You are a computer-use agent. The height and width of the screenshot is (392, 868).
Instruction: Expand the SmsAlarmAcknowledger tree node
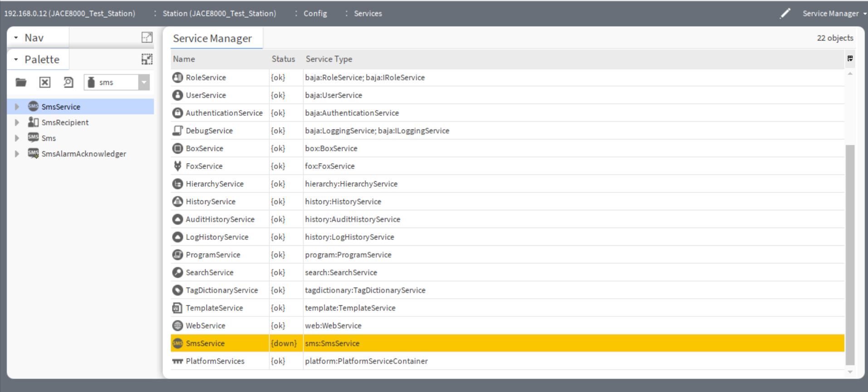click(x=17, y=154)
